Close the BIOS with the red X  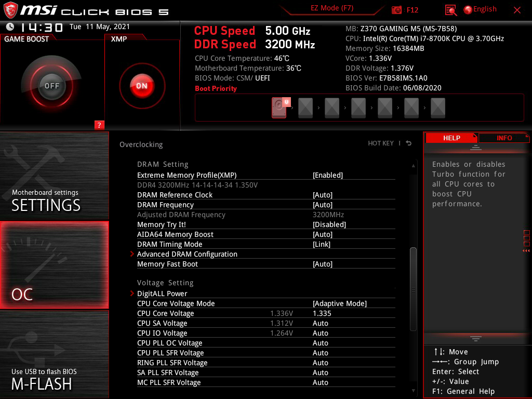517,10
